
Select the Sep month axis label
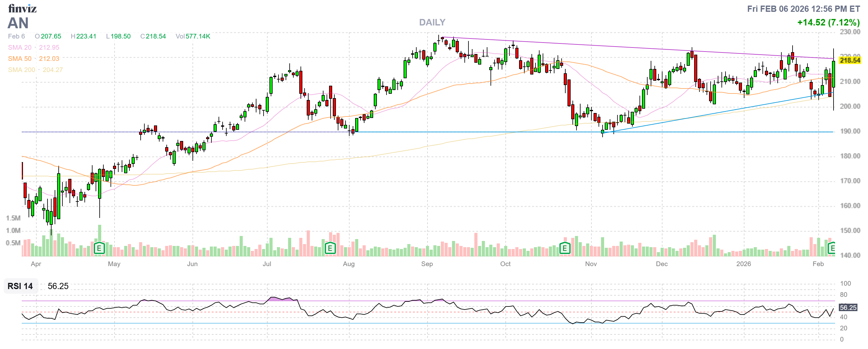point(427,264)
